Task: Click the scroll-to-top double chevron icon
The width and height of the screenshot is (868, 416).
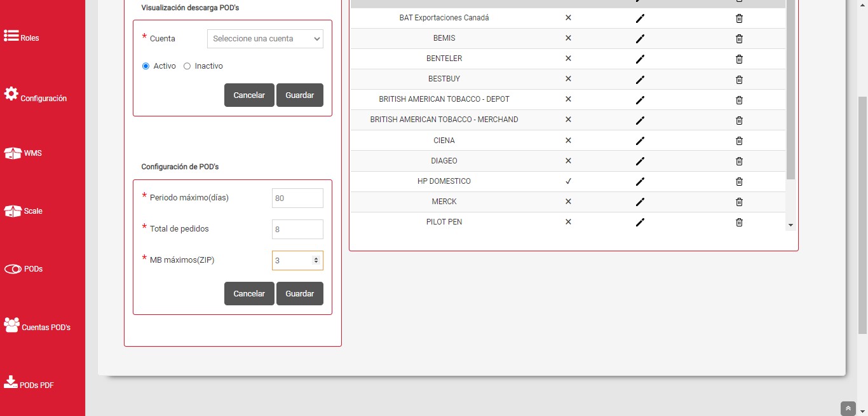Action: coord(848,408)
